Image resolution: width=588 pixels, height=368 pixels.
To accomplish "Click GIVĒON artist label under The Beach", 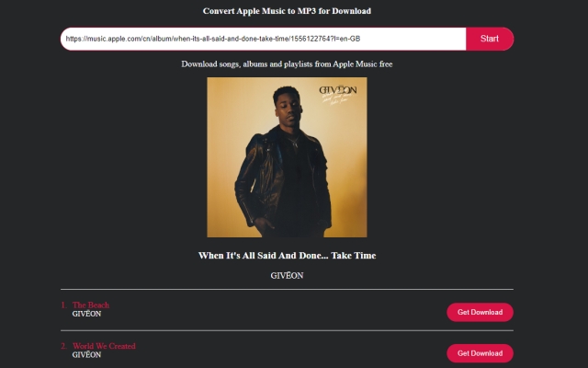I will tap(86, 314).
